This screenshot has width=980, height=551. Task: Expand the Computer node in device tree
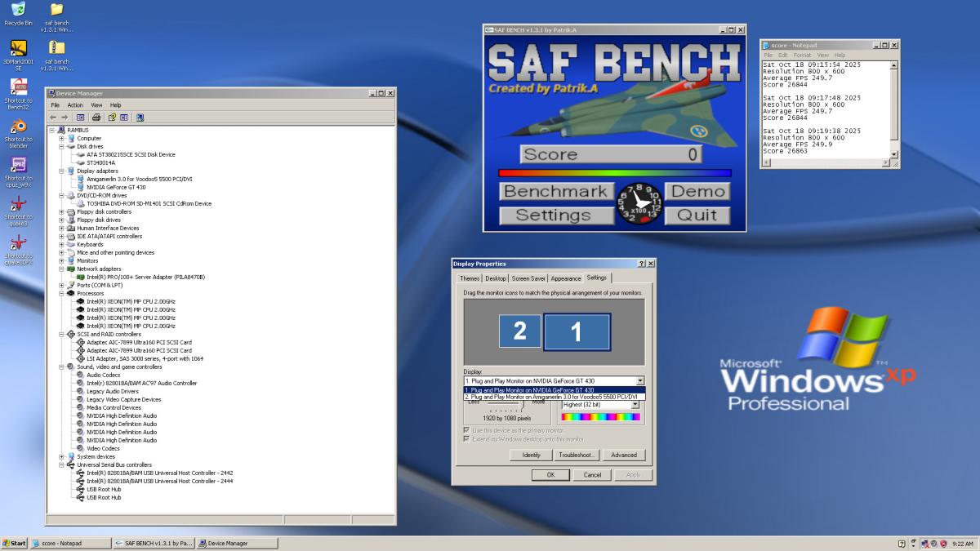click(x=61, y=138)
